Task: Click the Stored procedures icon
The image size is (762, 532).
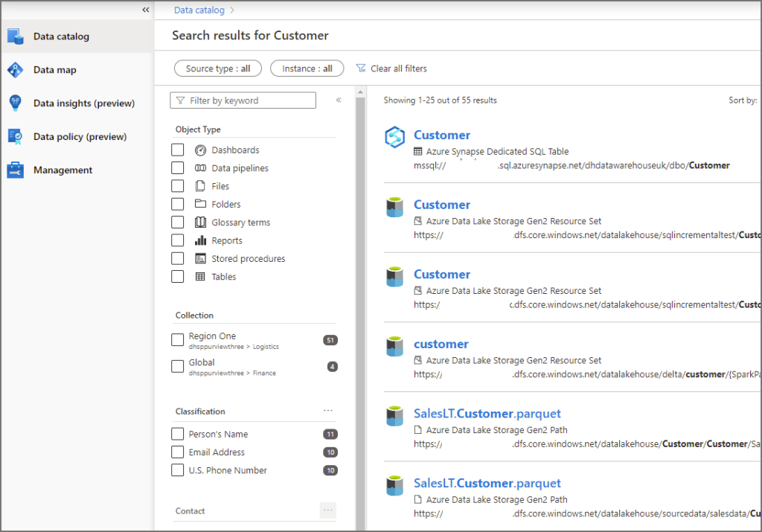Action: pyautogui.click(x=200, y=258)
